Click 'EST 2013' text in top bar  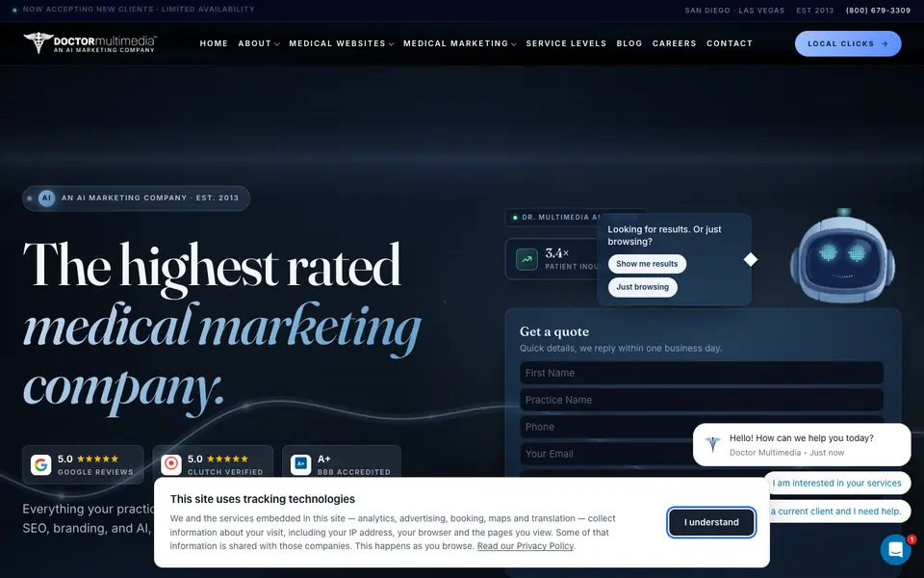click(x=815, y=10)
